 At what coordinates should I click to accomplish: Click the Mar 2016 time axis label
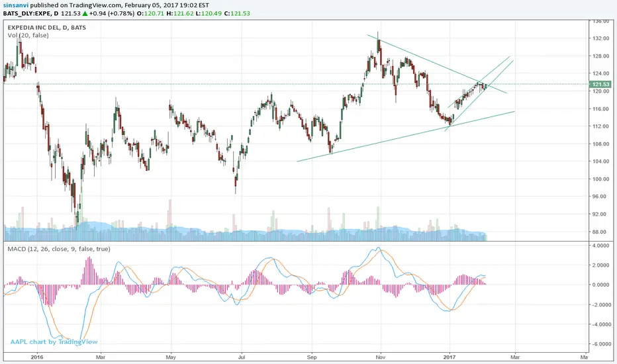coord(101,357)
